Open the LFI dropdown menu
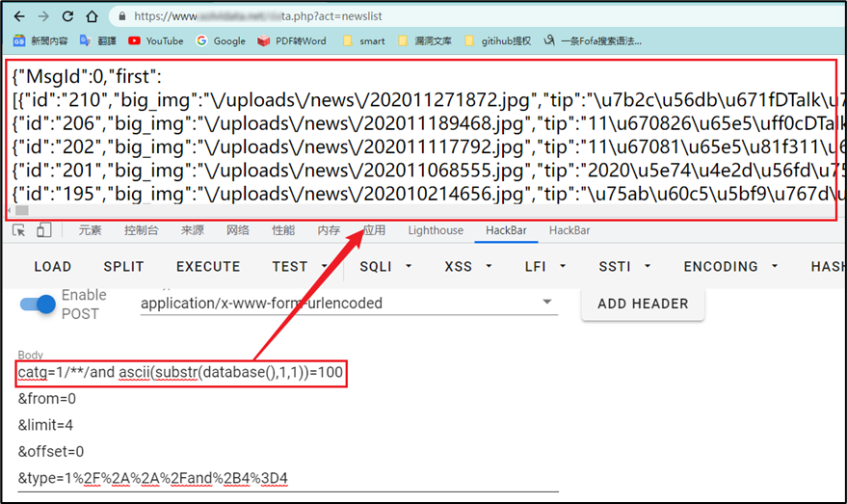 point(545,267)
